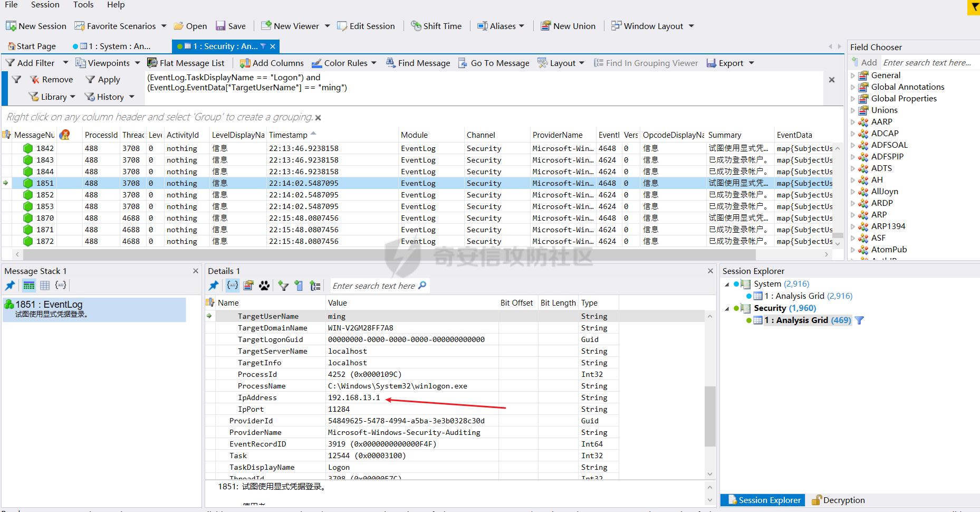Dismiss the grouping hint with its X

tap(318, 118)
